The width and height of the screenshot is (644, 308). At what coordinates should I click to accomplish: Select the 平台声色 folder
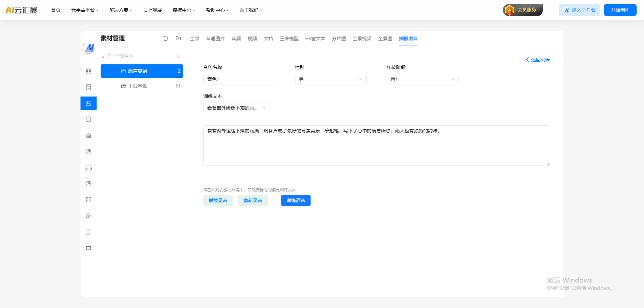click(x=138, y=86)
